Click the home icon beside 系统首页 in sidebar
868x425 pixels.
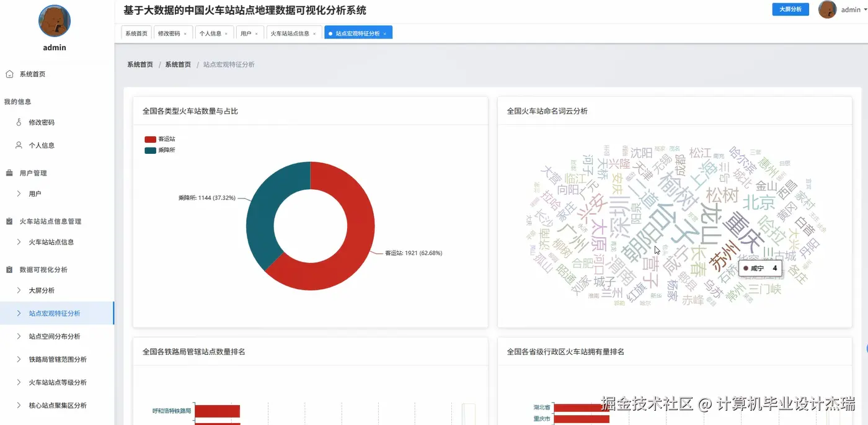pos(9,74)
